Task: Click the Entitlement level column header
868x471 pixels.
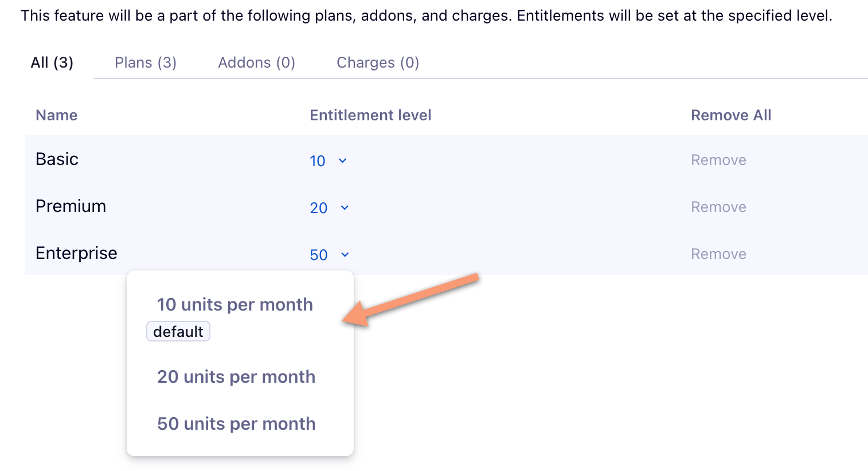Action: [x=370, y=115]
